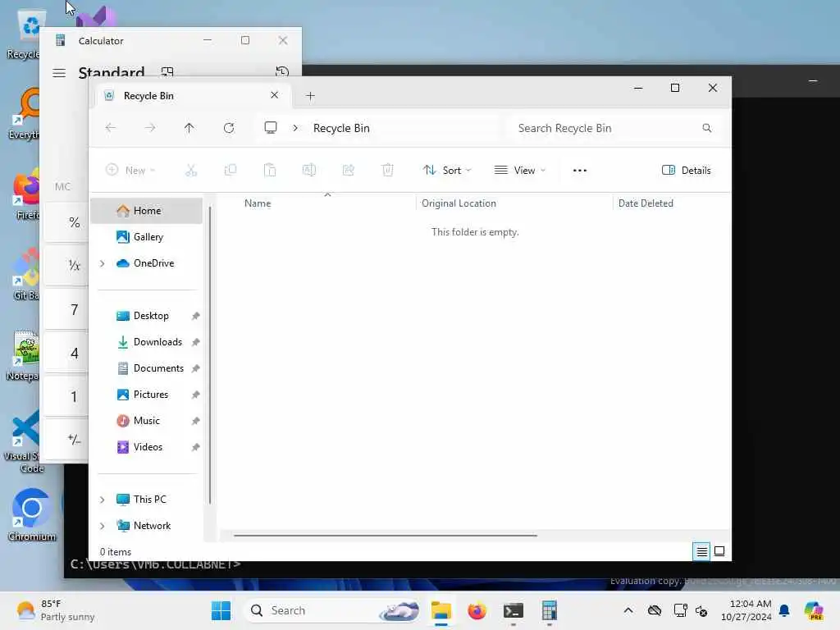Viewport: 840px width, 630px height.
Task: Click the '0 items' status text
Action: pyautogui.click(x=115, y=552)
